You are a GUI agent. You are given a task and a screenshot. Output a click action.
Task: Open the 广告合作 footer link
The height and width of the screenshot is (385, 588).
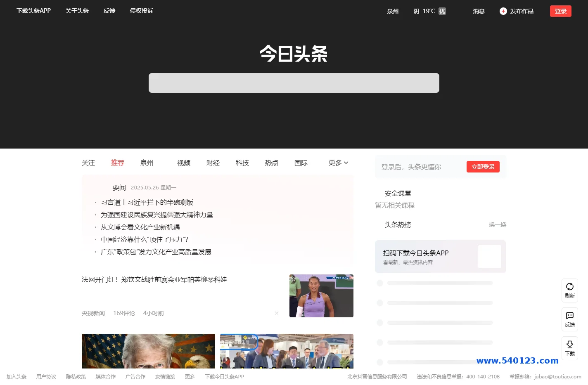tap(135, 377)
